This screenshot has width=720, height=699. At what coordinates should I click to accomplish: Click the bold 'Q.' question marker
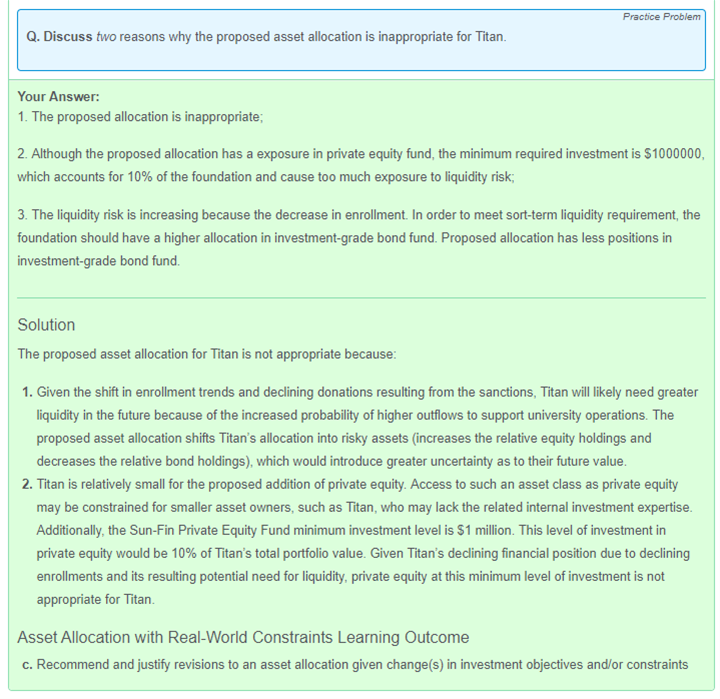pyautogui.click(x=33, y=37)
